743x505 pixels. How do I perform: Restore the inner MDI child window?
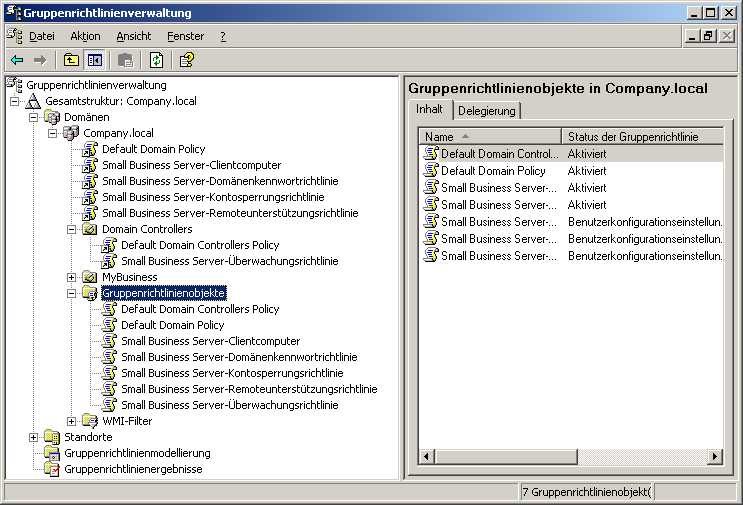708,36
